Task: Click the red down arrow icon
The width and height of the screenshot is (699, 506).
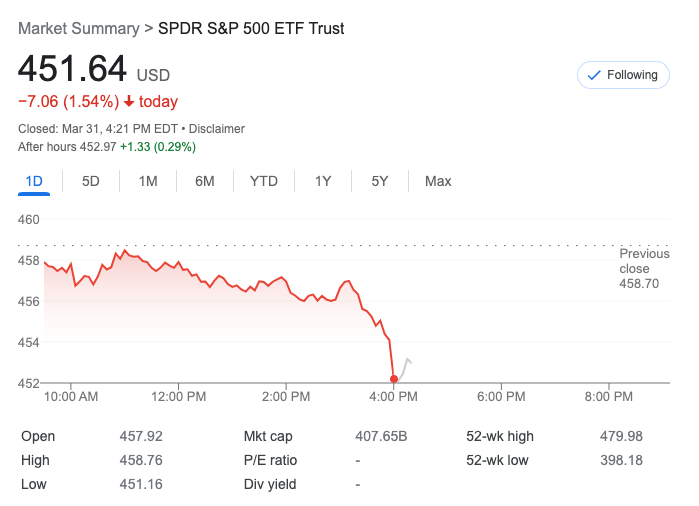Action: pos(129,102)
